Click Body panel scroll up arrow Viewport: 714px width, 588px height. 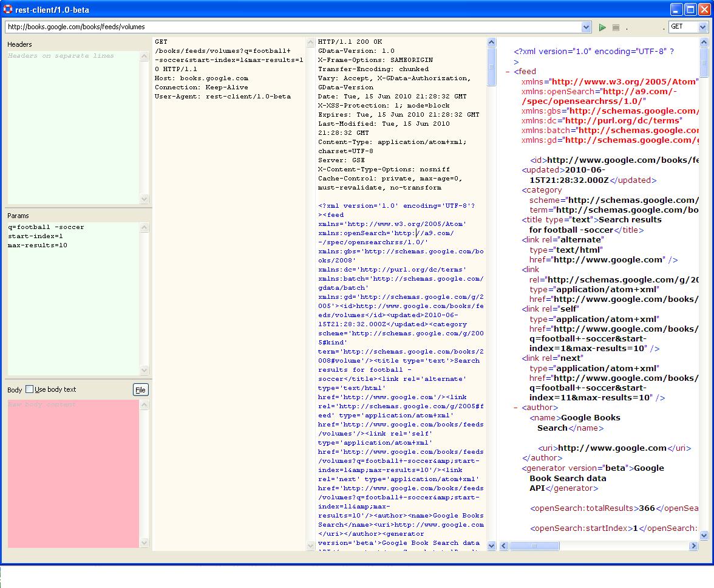(144, 405)
